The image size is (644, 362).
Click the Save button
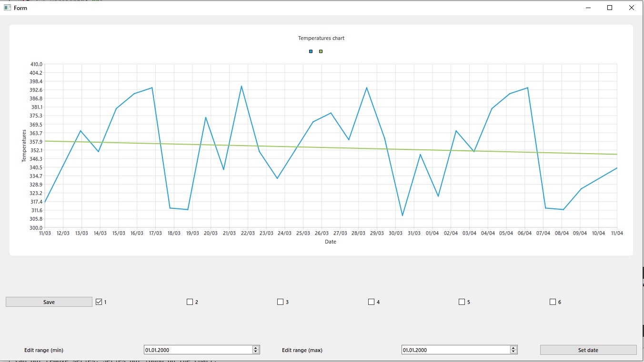[49, 301]
